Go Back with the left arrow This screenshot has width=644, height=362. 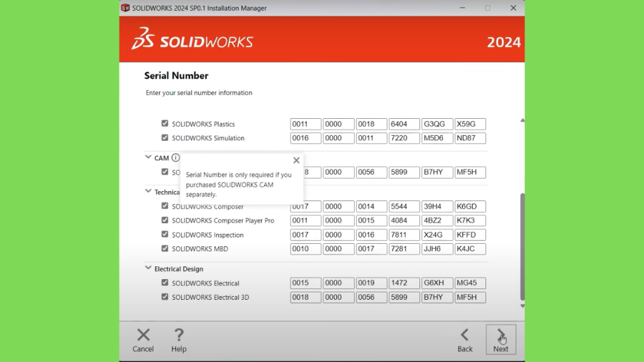[x=465, y=335]
